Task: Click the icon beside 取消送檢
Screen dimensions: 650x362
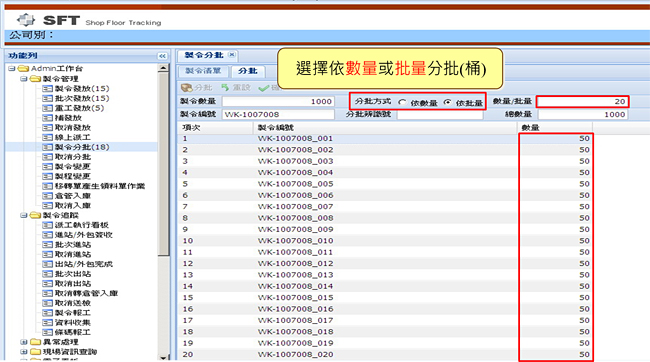Action: click(48, 303)
